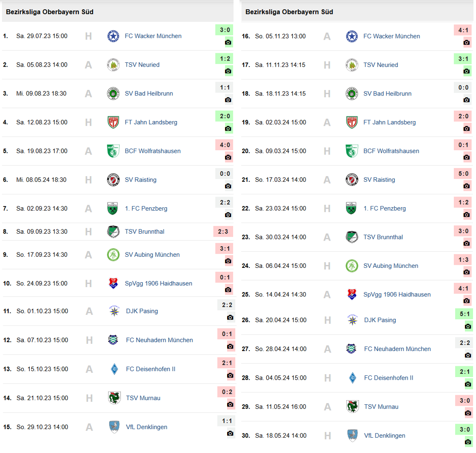Click the 2:3 score on matchday 8
Viewport: 476px width, 453px height.
click(223, 232)
